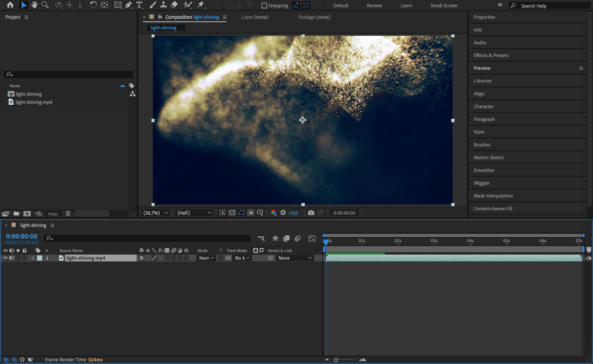Viewport: 593px width, 364px height.
Task: Click the timeline zoom slider handle
Action: pos(336,360)
